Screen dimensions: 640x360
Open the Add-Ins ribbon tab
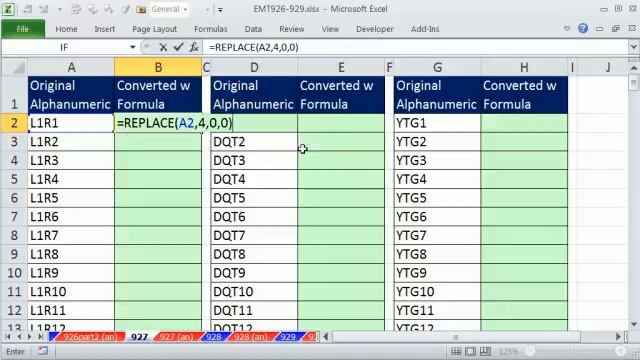pos(425,29)
